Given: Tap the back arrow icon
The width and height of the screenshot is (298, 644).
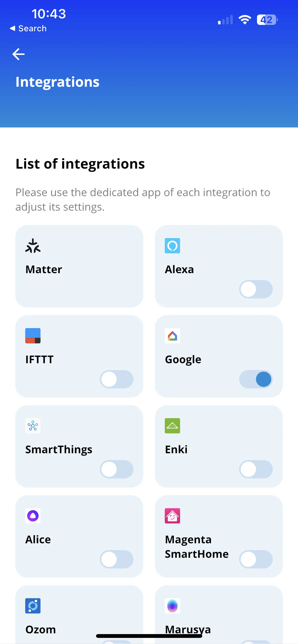Looking at the screenshot, I should tap(19, 54).
